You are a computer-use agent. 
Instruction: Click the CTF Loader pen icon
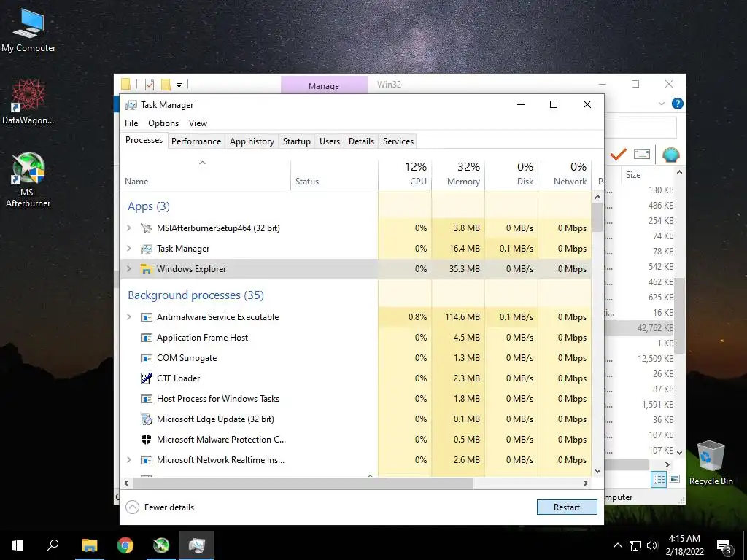[146, 378]
